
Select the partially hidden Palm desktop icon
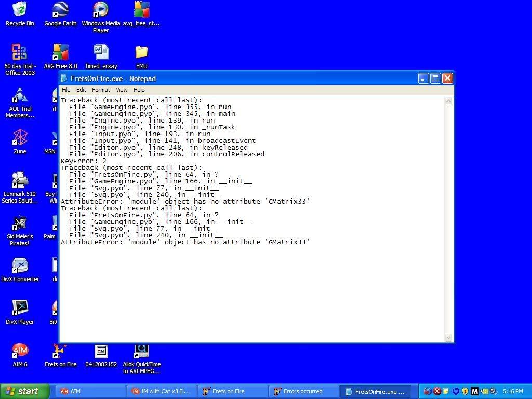(x=51, y=228)
